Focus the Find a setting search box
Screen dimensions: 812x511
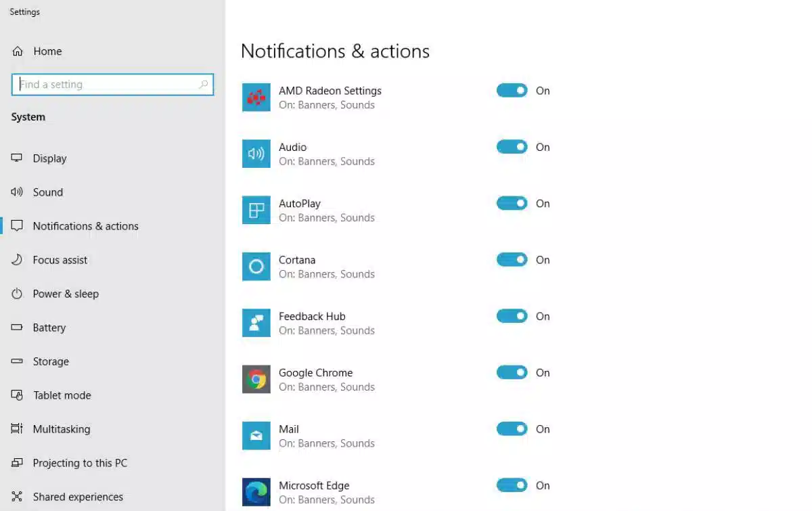coord(113,85)
